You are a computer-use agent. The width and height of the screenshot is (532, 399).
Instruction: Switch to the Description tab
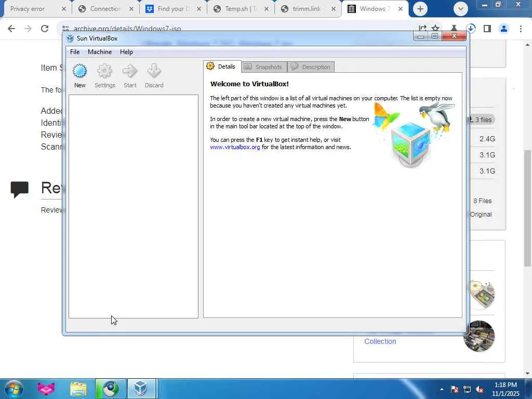pos(311,67)
